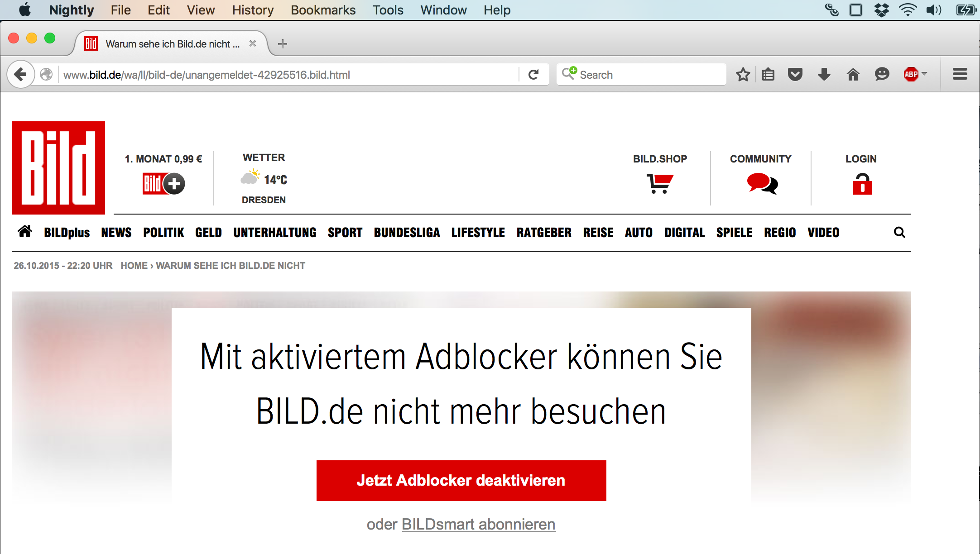980x554 pixels.
Task: Reload the page with refresh icon
Action: (x=534, y=75)
